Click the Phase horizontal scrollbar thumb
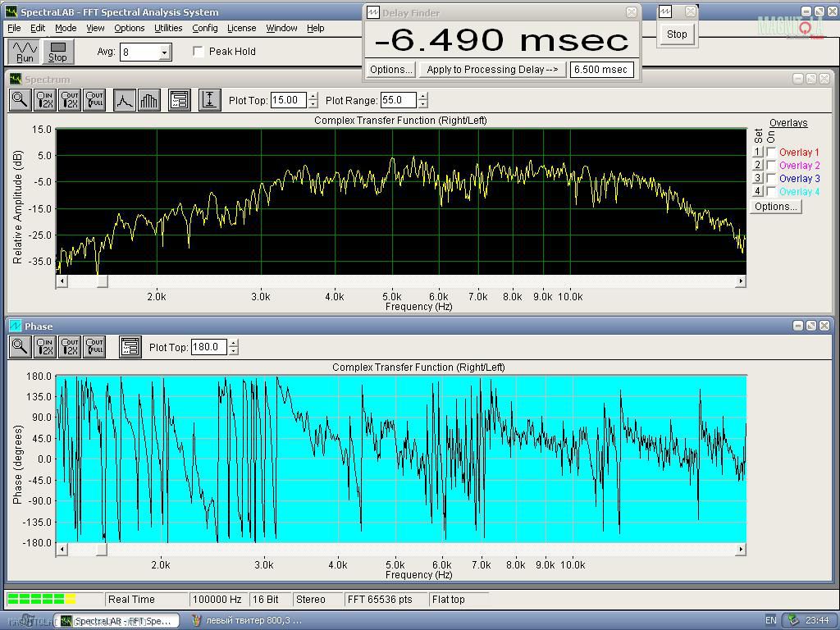 (x=101, y=549)
